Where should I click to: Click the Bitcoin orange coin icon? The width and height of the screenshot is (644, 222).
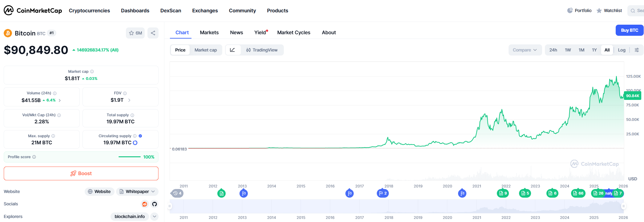click(8, 33)
